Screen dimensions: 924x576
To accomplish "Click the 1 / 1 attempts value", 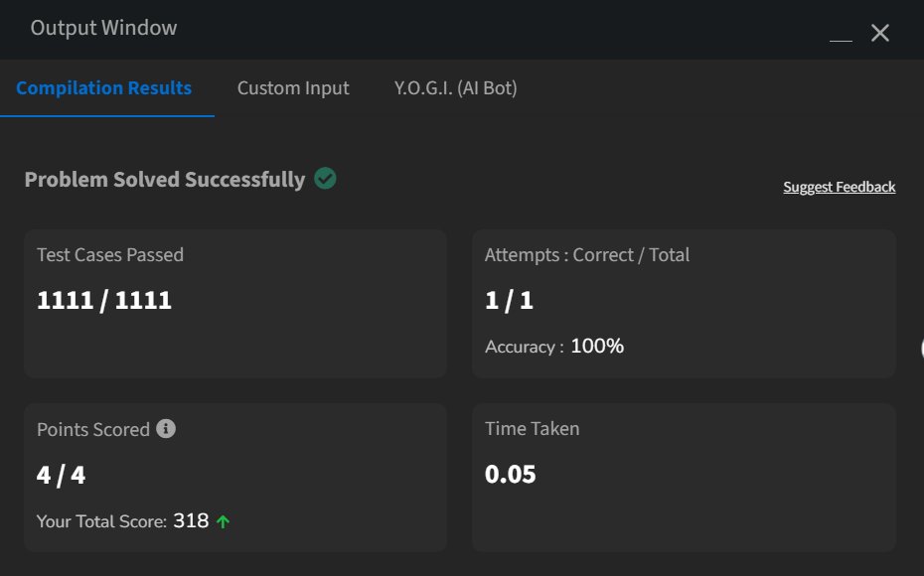I will pyautogui.click(x=509, y=301).
